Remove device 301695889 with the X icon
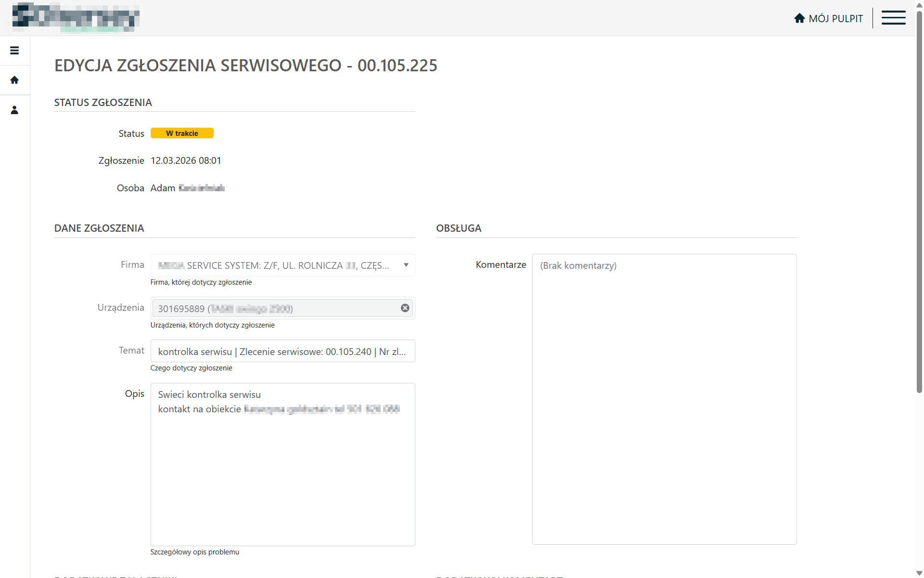This screenshot has width=924, height=578. (405, 308)
